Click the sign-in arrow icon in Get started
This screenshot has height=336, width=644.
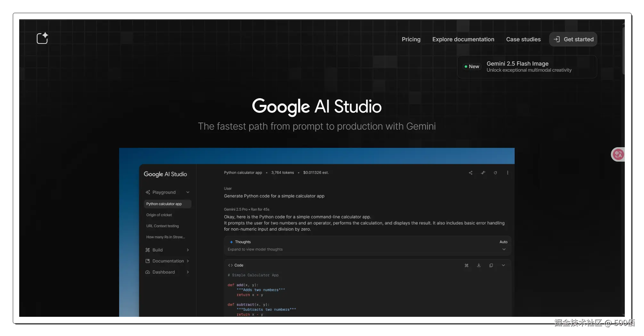557,39
